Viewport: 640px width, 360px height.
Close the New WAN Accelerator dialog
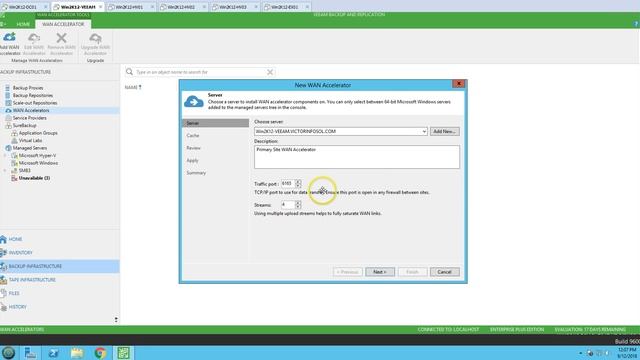coord(458,84)
